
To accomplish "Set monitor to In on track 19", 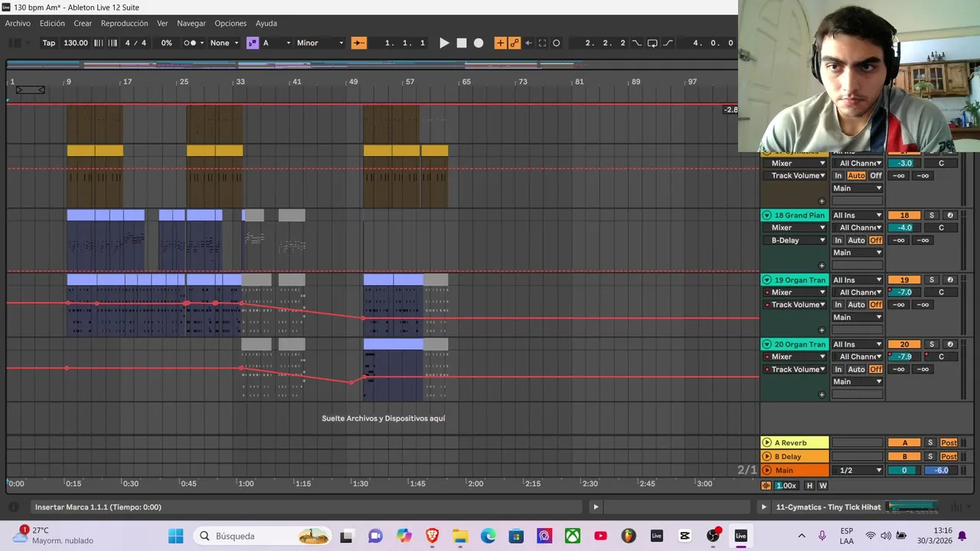I will coord(838,305).
